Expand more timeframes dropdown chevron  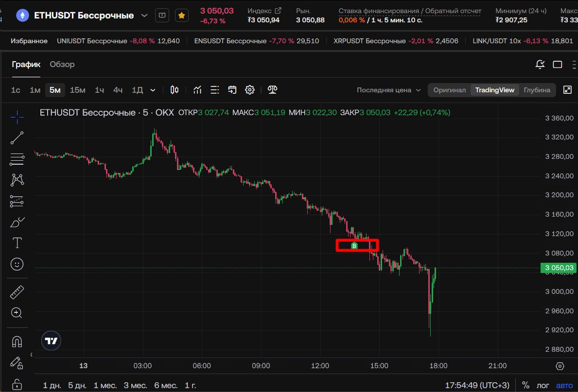click(x=153, y=90)
